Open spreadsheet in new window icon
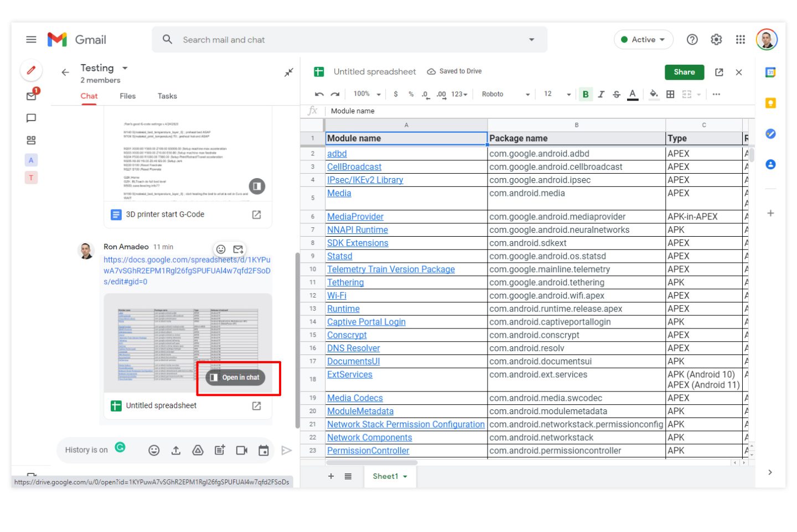The width and height of the screenshot is (797, 532). tap(719, 72)
